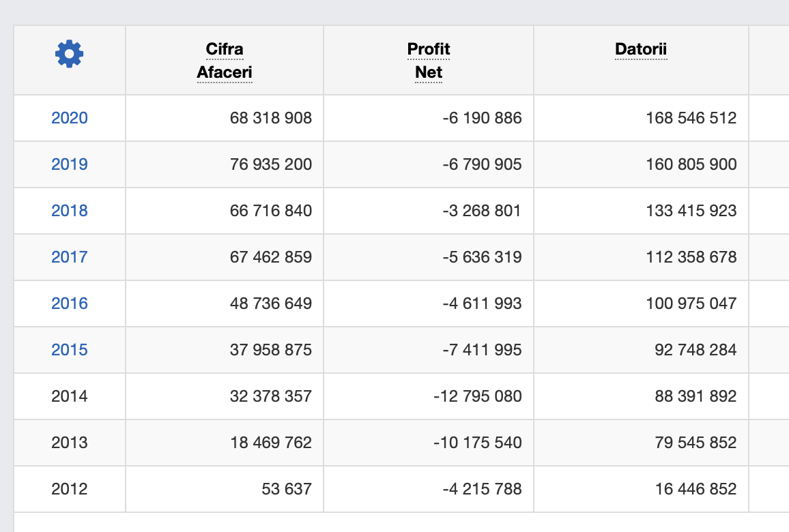Select net profit value -12 795 080
789x532 pixels.
[x=478, y=396]
